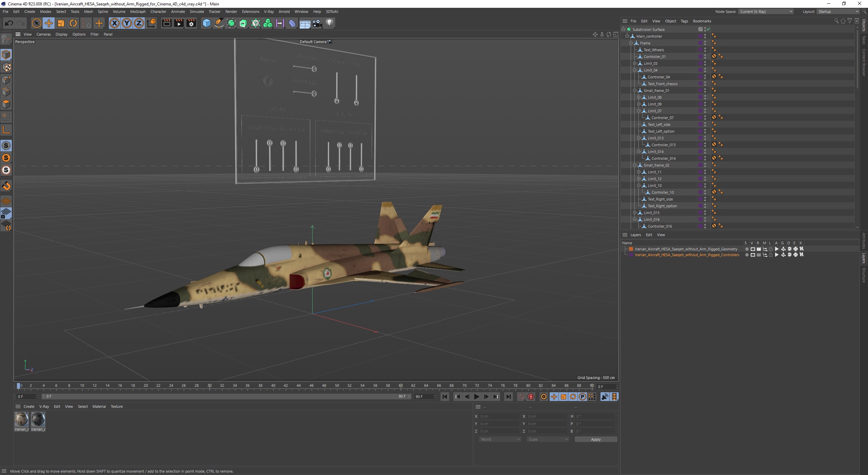
Task: Collapse Small_frame_02 tree node
Action: point(635,165)
